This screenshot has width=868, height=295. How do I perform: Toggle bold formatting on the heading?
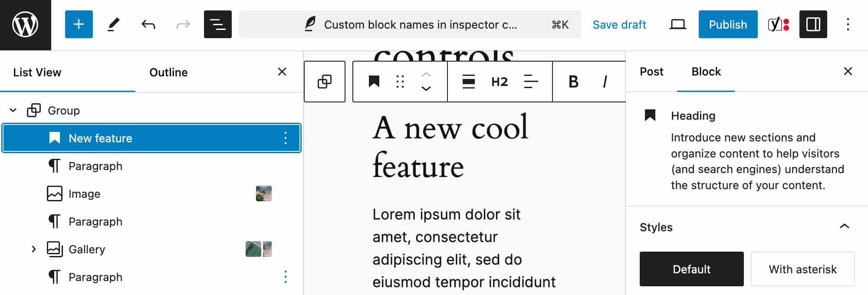574,82
